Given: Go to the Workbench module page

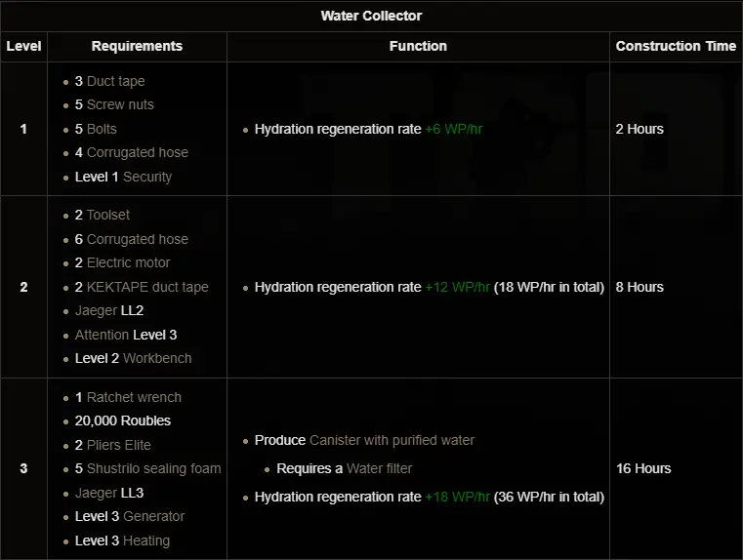Looking at the screenshot, I should pos(157,358).
